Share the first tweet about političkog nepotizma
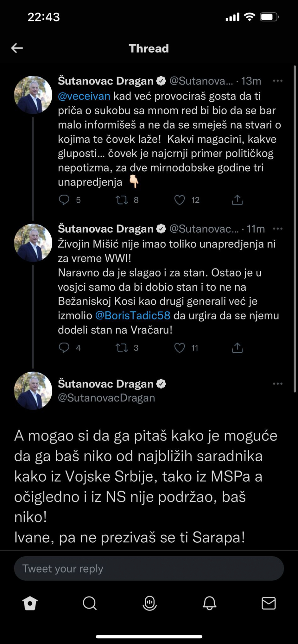The width and height of the screenshot is (298, 644). (x=237, y=200)
